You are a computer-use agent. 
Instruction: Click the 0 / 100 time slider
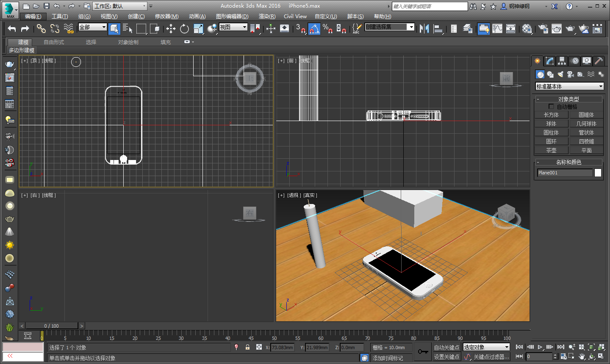click(x=52, y=326)
